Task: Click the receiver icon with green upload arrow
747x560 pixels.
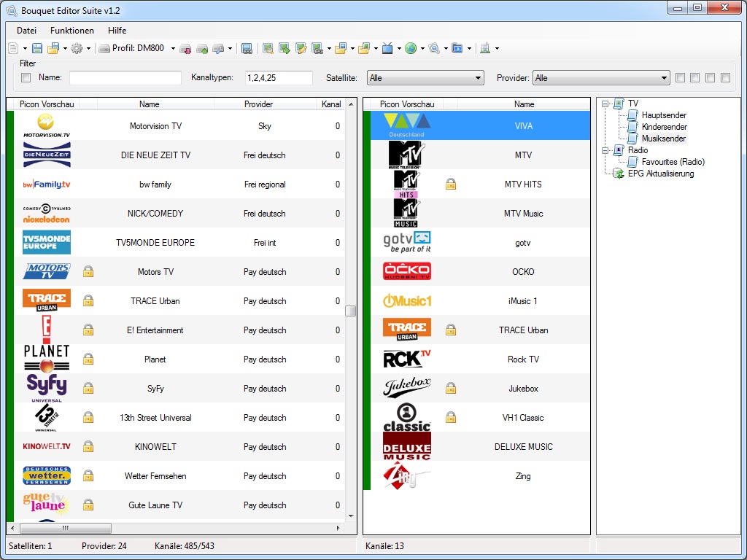Action: (x=202, y=49)
